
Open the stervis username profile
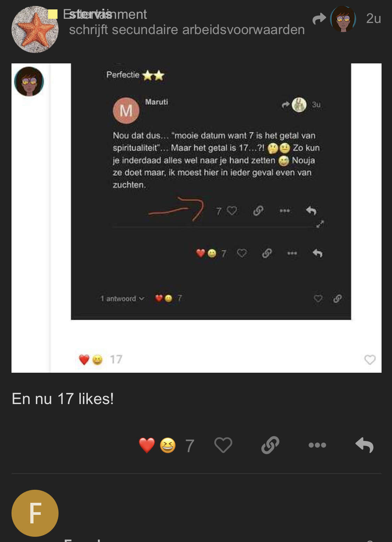(x=90, y=14)
